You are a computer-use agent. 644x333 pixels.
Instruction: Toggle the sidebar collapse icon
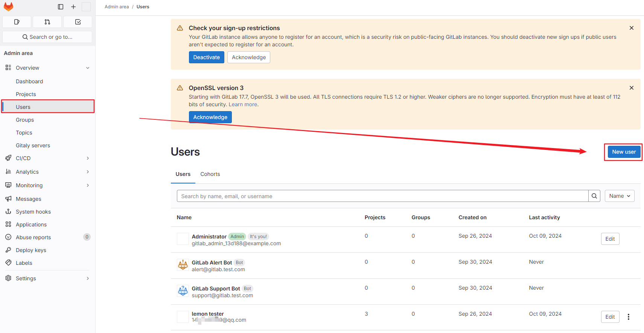[61, 7]
